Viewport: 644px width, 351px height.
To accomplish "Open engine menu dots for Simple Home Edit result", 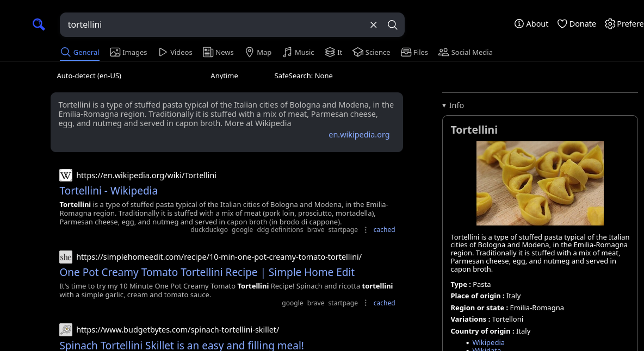I will [x=366, y=303].
